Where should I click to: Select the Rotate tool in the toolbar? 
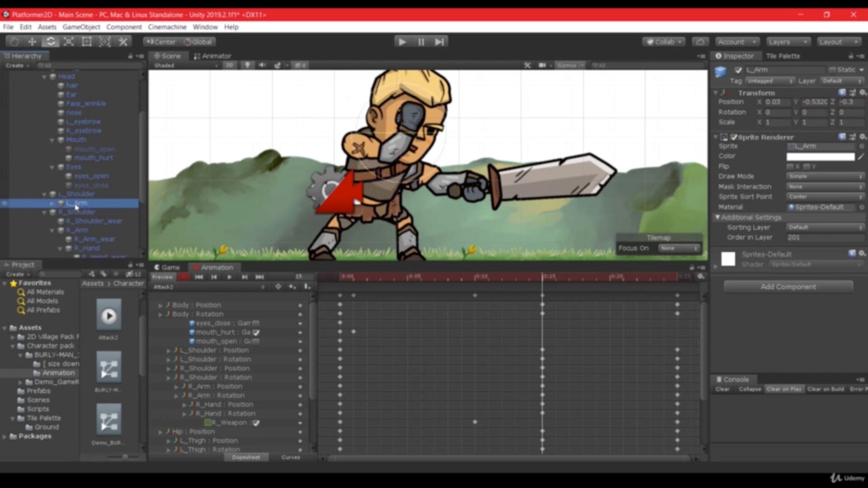pyautogui.click(x=51, y=42)
